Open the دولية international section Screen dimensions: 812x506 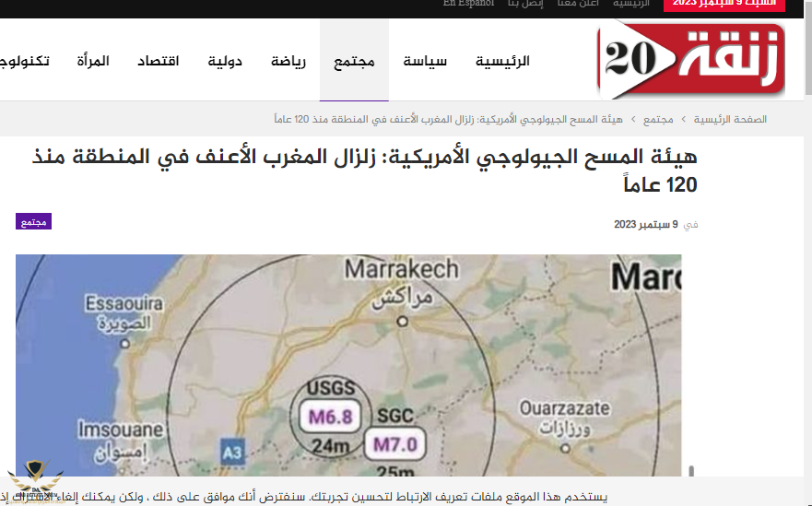coord(225,62)
